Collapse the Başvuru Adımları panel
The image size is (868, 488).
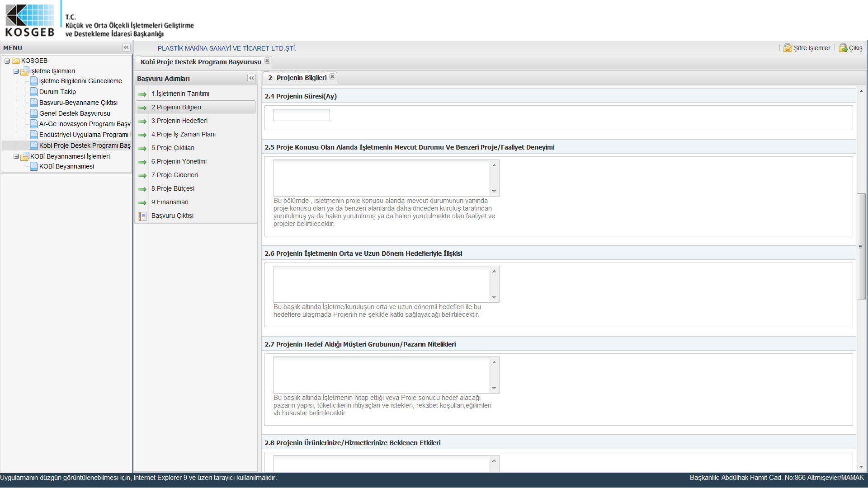click(251, 78)
